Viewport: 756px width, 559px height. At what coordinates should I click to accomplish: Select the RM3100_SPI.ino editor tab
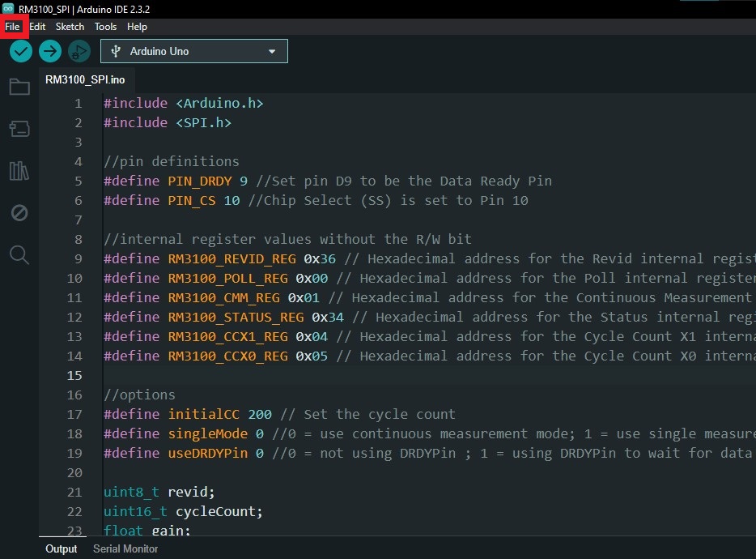85,79
